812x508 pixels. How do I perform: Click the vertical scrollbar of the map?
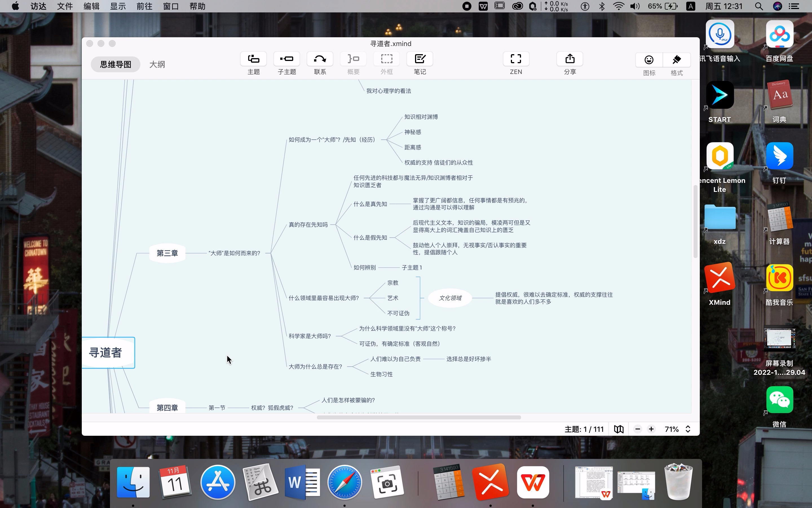click(695, 222)
